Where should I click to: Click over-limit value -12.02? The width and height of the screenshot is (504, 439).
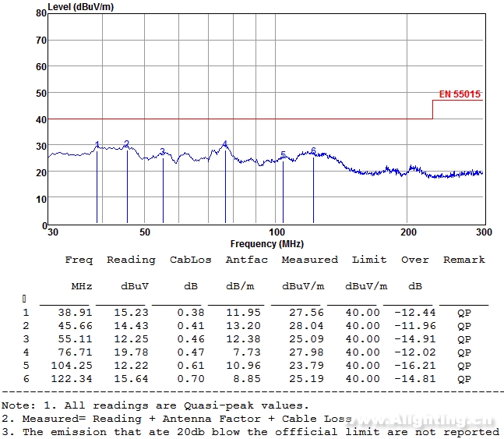415,352
